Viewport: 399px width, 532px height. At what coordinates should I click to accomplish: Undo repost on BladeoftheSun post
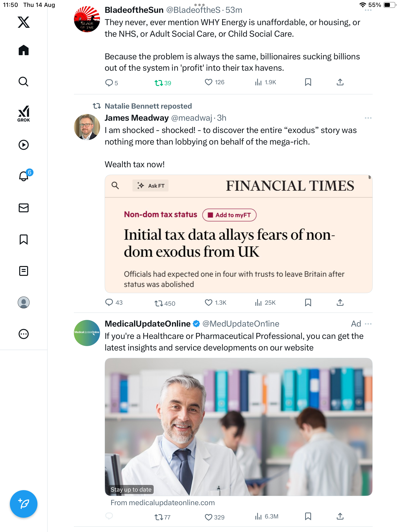(x=159, y=83)
